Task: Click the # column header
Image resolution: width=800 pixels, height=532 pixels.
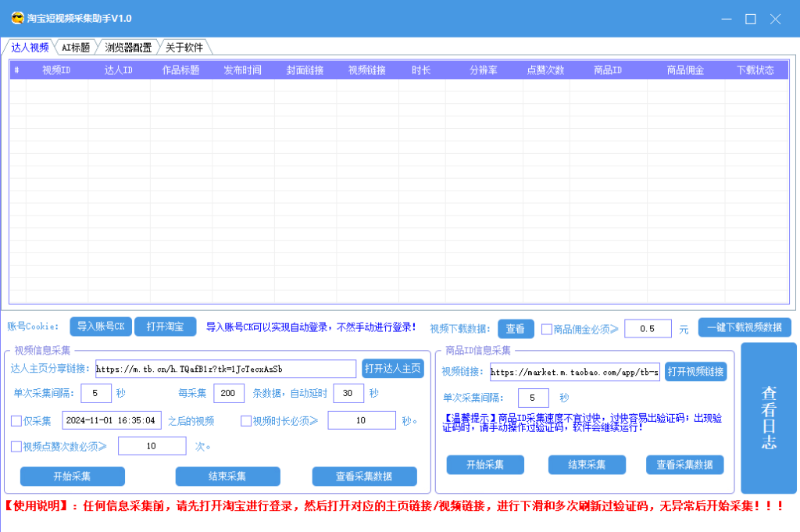Action: pyautogui.click(x=17, y=70)
